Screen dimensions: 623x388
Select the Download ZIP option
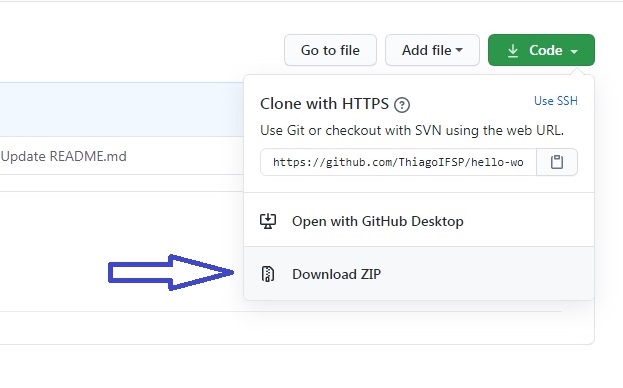[x=419, y=274]
